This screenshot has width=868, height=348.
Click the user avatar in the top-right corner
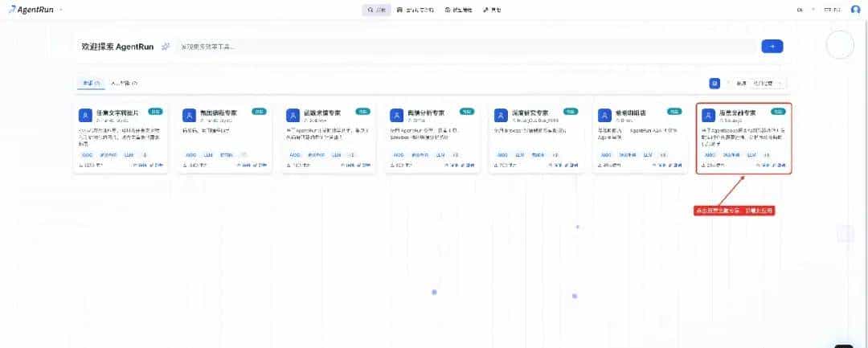(856, 10)
